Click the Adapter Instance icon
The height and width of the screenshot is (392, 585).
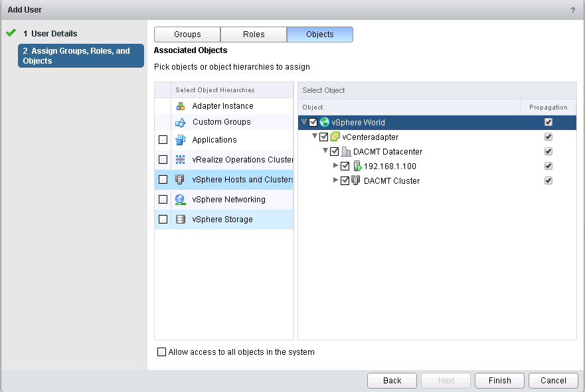[181, 106]
